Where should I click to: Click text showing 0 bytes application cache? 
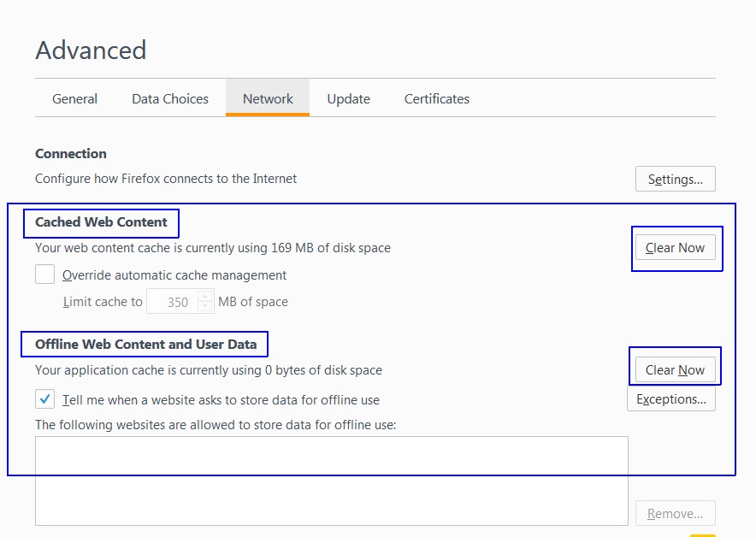point(209,370)
